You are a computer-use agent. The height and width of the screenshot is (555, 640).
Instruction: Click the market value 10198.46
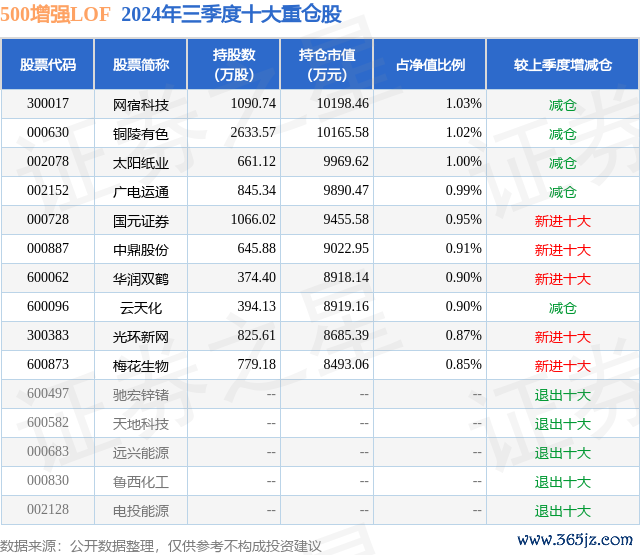click(343, 104)
